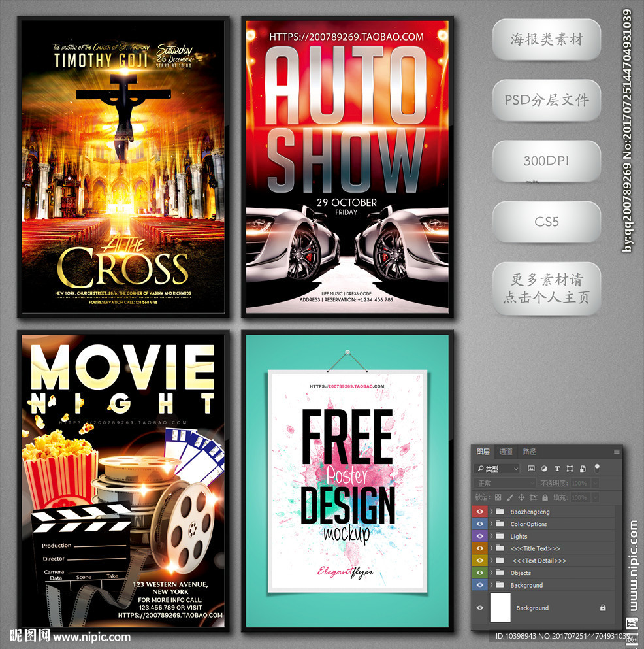Click the folder icon of tiaozhengceng group
The width and height of the screenshot is (644, 649).
(500, 512)
